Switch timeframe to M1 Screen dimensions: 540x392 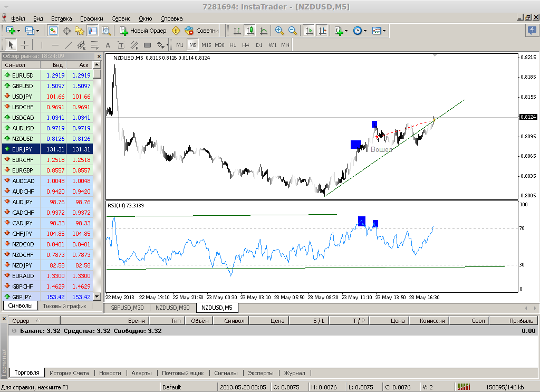point(180,45)
